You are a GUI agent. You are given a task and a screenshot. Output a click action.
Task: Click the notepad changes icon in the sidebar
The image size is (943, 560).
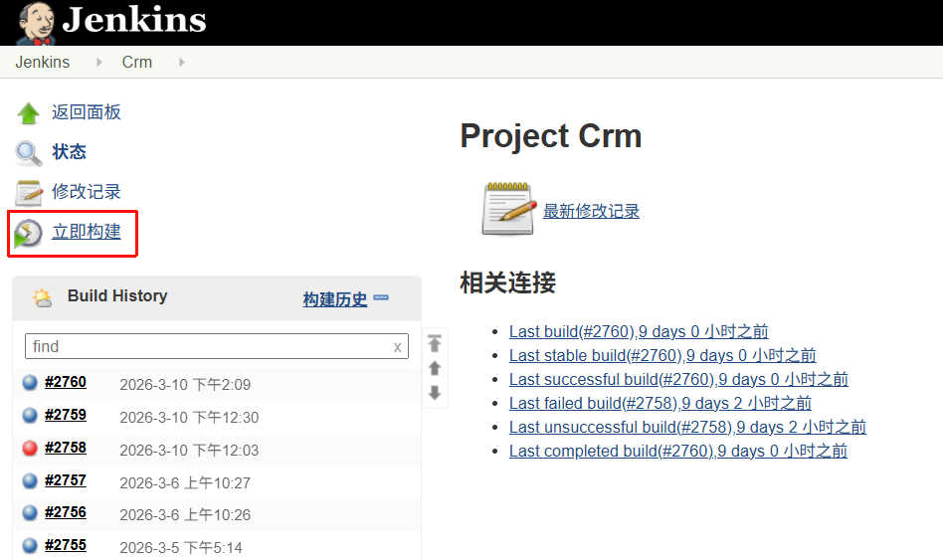tap(28, 193)
